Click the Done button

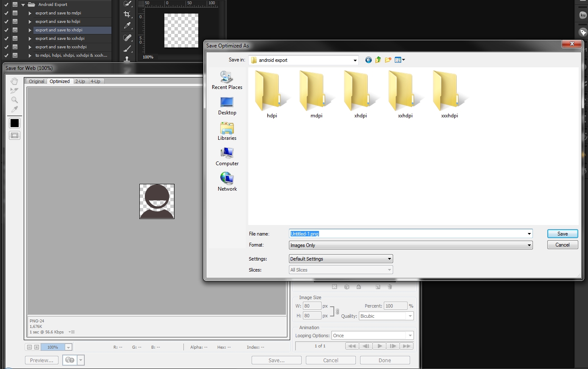(x=384, y=360)
